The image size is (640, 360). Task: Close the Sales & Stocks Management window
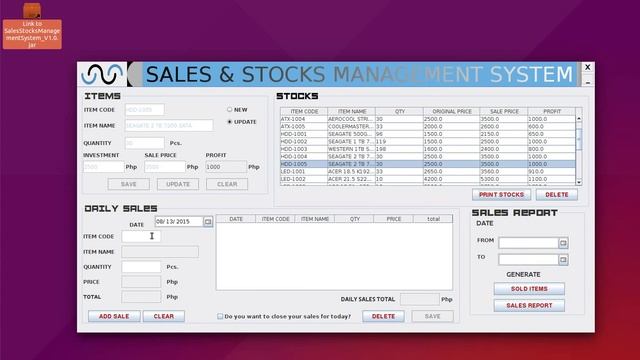588,67
